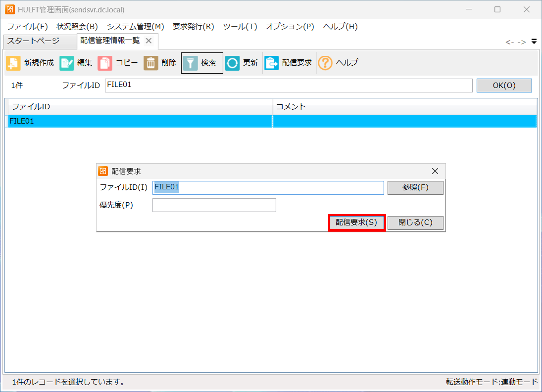Close the 配信管理情報一覧 tab
Screen dimensions: 542x392
click(x=149, y=41)
